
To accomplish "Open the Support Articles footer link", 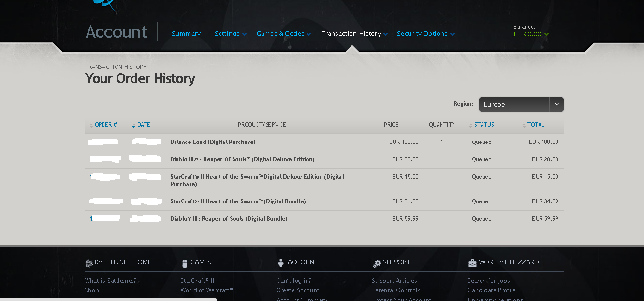I will coord(395,281).
